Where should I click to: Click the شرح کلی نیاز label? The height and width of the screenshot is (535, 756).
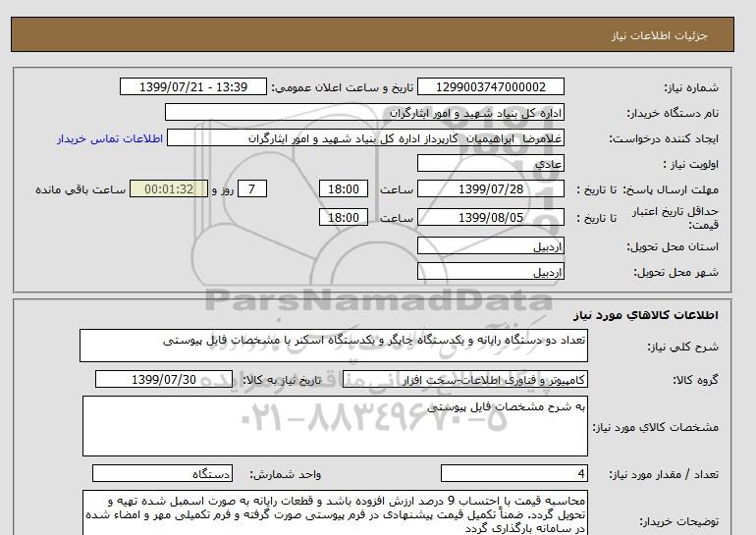[682, 347]
